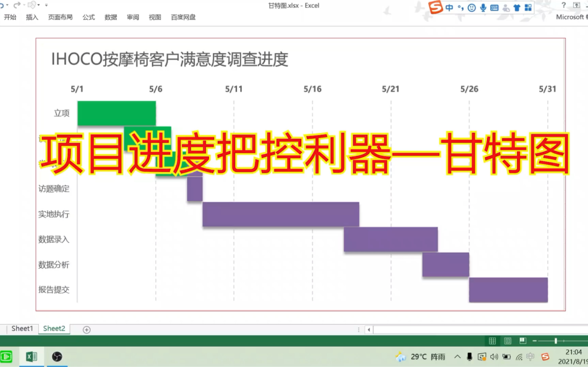Open the emoji smiley panel on IME bar
This screenshot has height=367, width=588.
(472, 8)
